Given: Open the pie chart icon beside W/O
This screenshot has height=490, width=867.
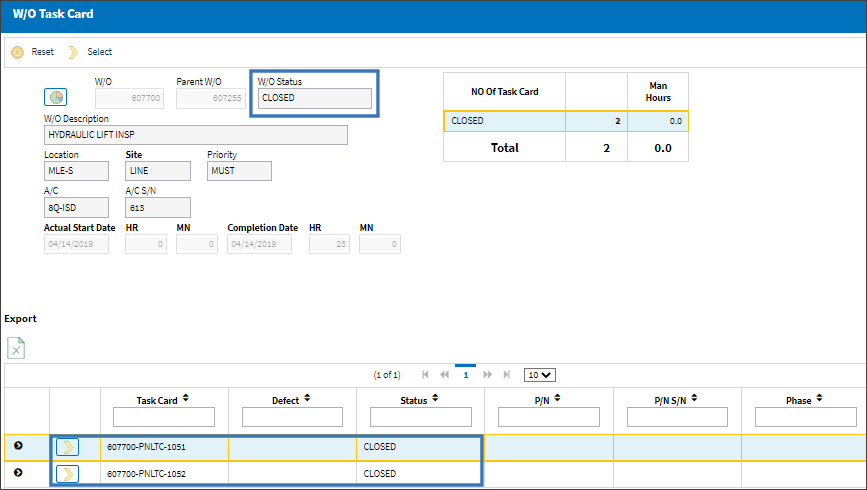Looking at the screenshot, I should click(55, 97).
